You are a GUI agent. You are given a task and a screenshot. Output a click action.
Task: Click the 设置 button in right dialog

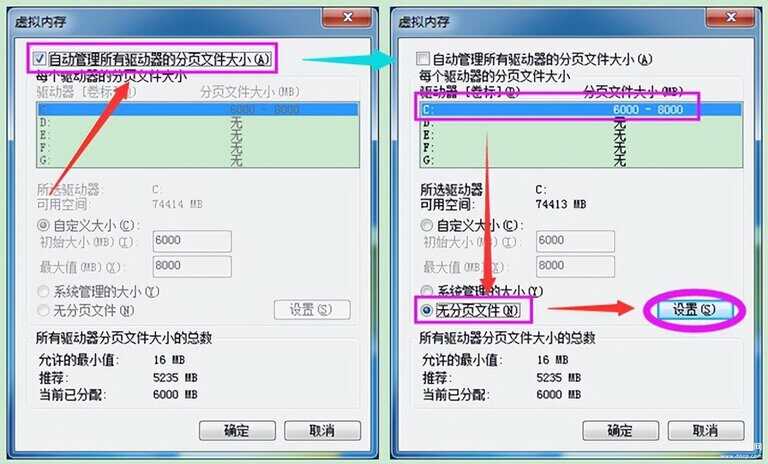click(x=695, y=310)
